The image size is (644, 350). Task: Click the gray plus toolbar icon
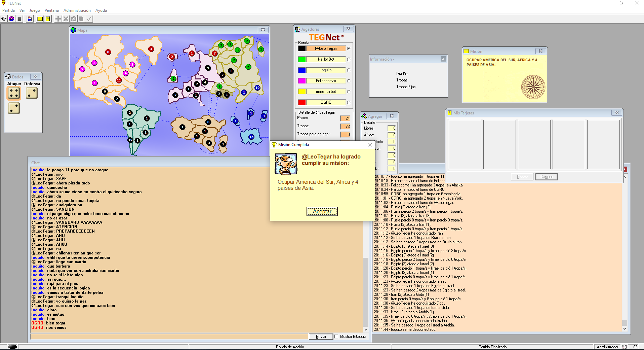click(x=58, y=19)
